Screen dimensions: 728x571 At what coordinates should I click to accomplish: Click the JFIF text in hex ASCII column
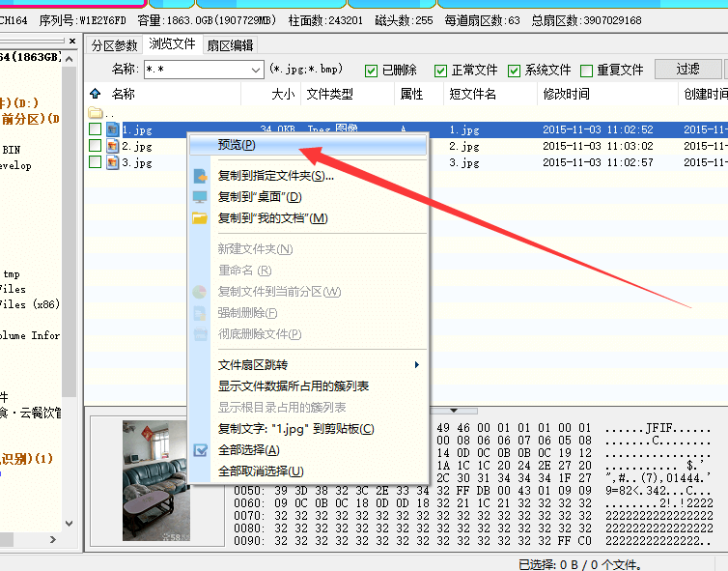pyautogui.click(x=660, y=428)
